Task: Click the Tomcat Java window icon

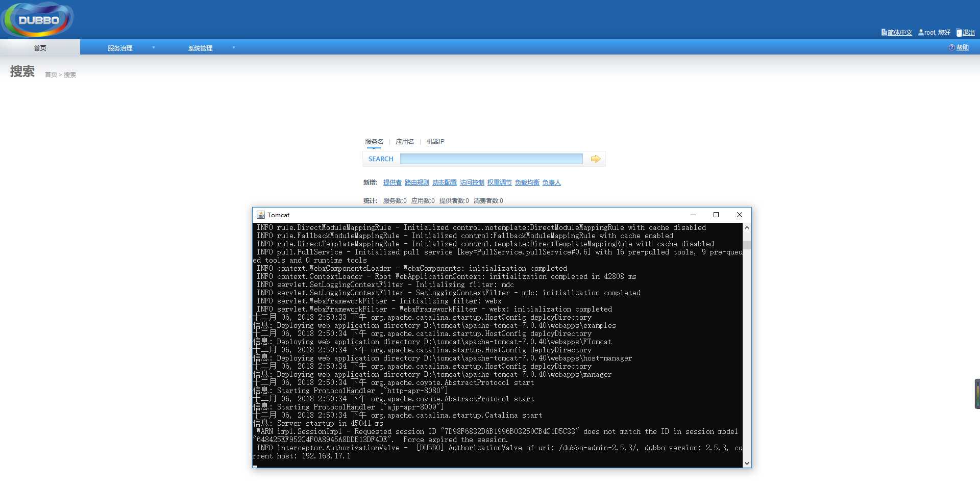Action: (x=260, y=215)
